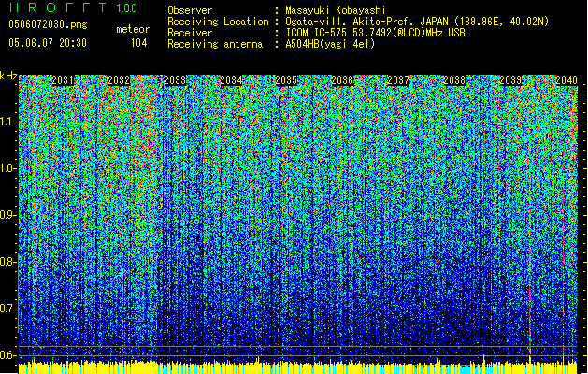
Task: Click the 2034 time marker
Action: pos(231,80)
